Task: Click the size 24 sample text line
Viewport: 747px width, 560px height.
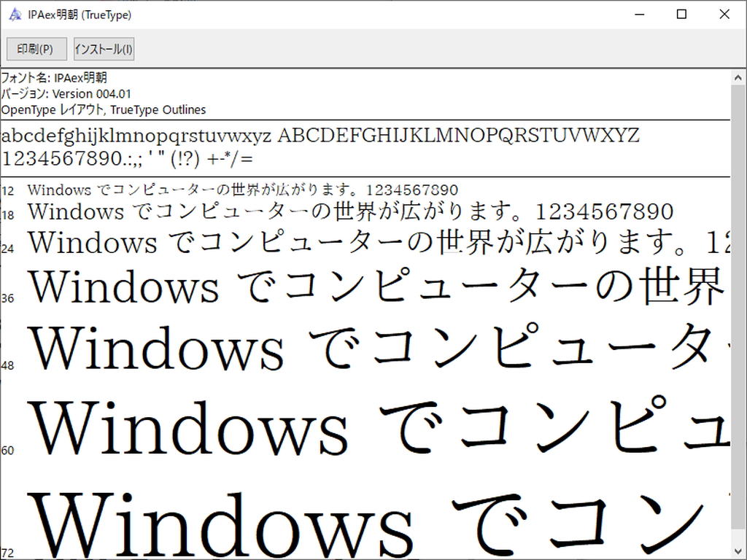Action: coord(379,242)
